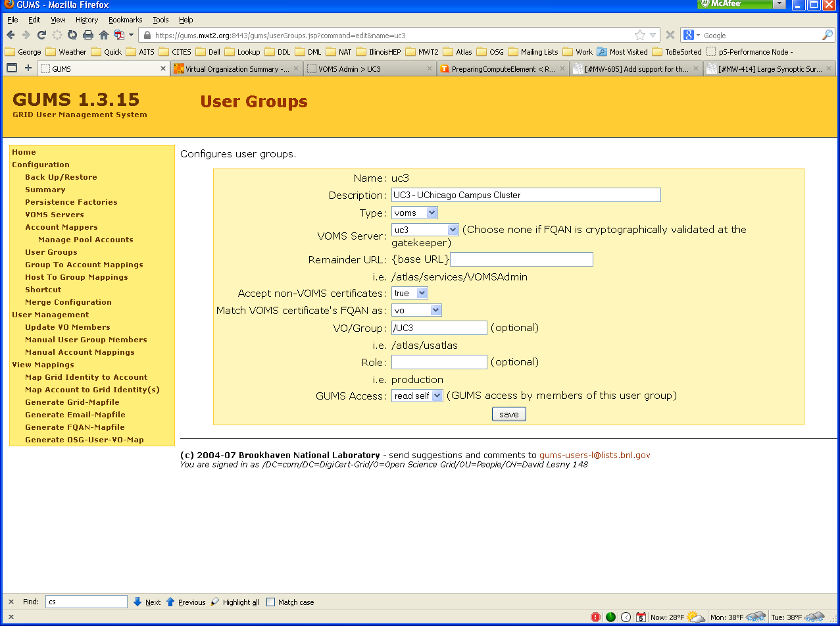
Task: Click the Remainder URL input field
Action: click(520, 259)
